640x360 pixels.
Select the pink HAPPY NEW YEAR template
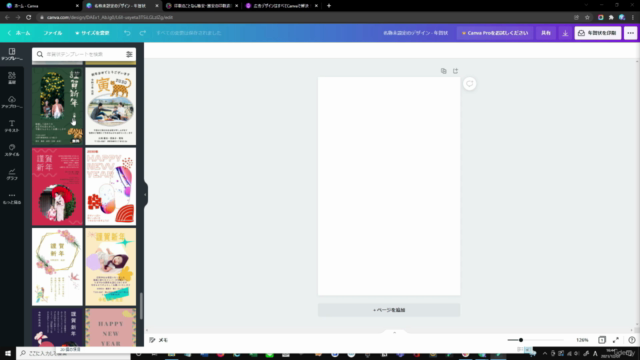[x=111, y=328]
